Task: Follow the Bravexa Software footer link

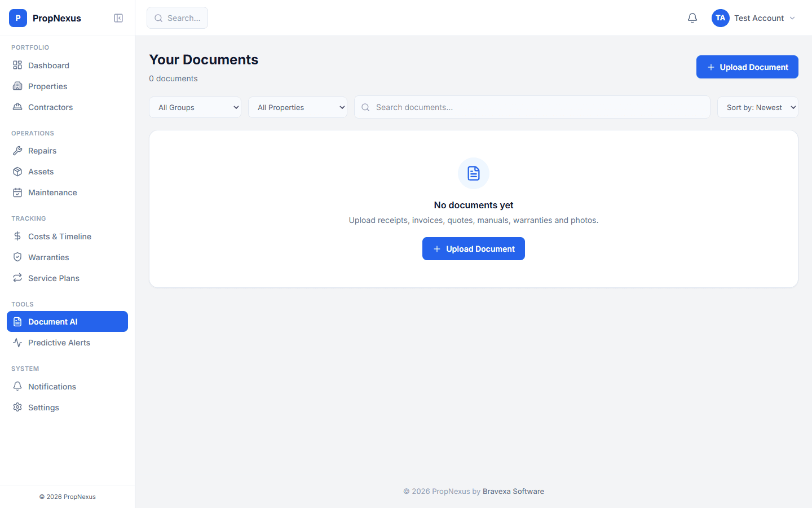Action: pyautogui.click(x=513, y=491)
